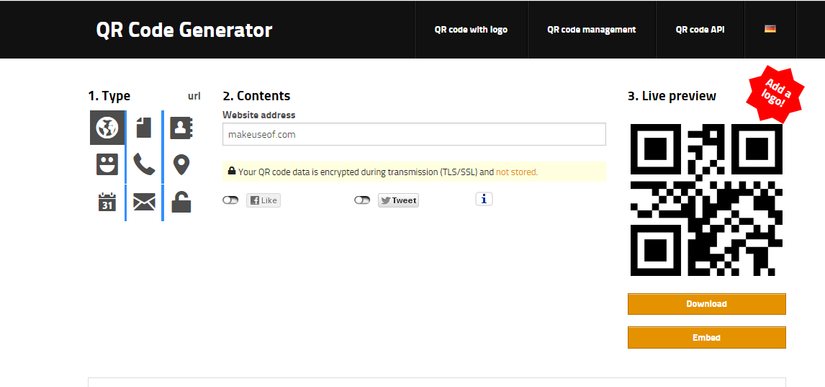825x387 pixels.
Task: Click the Add a logo red badge
Action: (775, 95)
